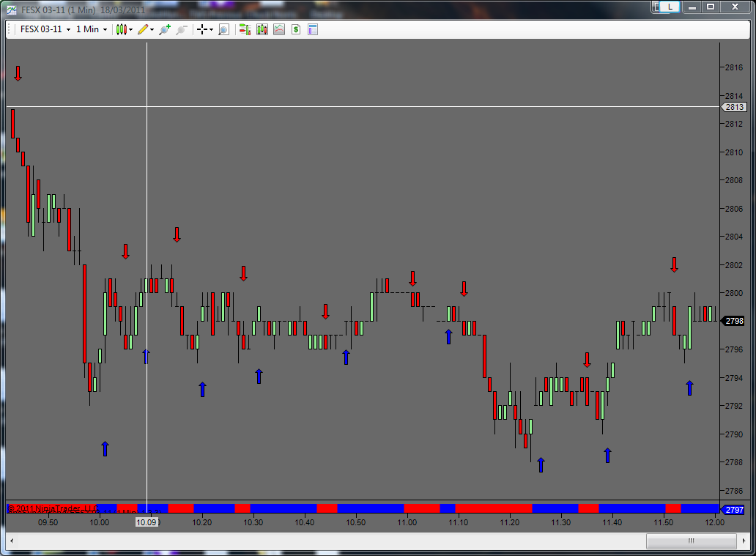This screenshot has height=556, width=756.
Task: Click the 11.00 time axis label
Action: pos(407,522)
